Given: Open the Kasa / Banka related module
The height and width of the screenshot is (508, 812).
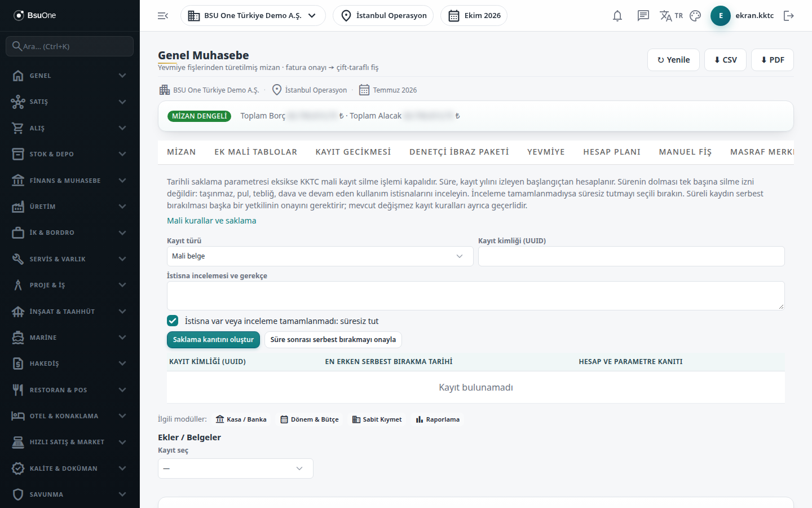Looking at the screenshot, I should click(241, 419).
